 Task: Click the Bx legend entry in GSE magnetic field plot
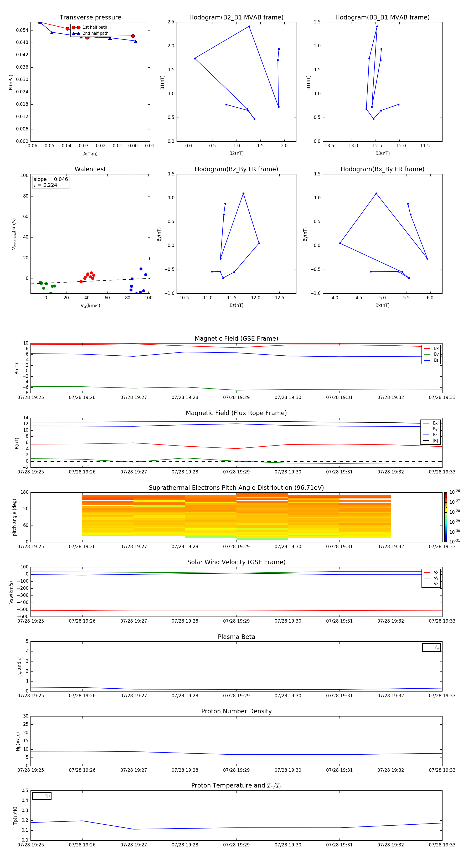pyautogui.click(x=431, y=349)
